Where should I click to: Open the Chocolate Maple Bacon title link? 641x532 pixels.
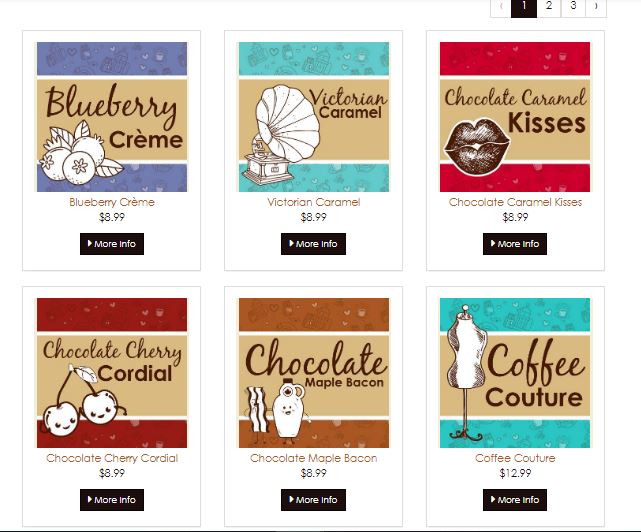pyautogui.click(x=314, y=458)
